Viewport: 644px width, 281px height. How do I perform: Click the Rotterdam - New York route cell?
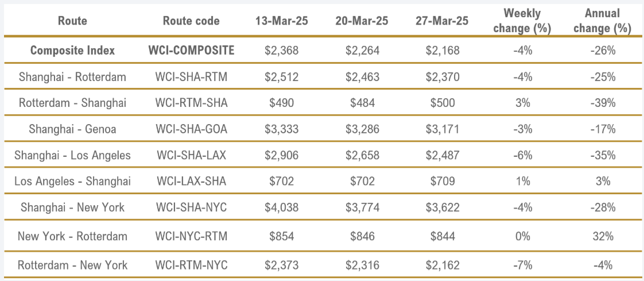[x=72, y=265]
